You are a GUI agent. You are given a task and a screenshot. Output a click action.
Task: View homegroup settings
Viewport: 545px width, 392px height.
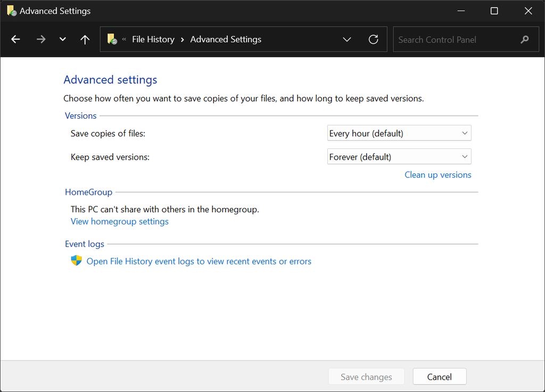pos(119,221)
